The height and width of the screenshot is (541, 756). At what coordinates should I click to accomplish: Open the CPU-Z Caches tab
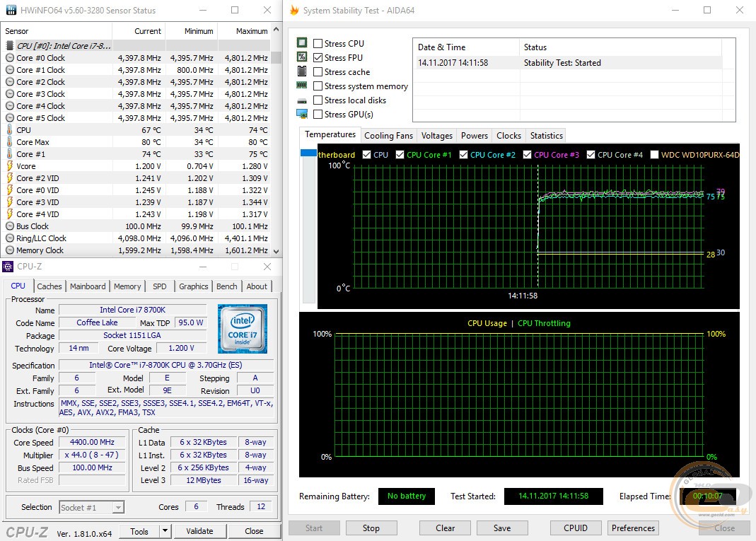click(50, 286)
